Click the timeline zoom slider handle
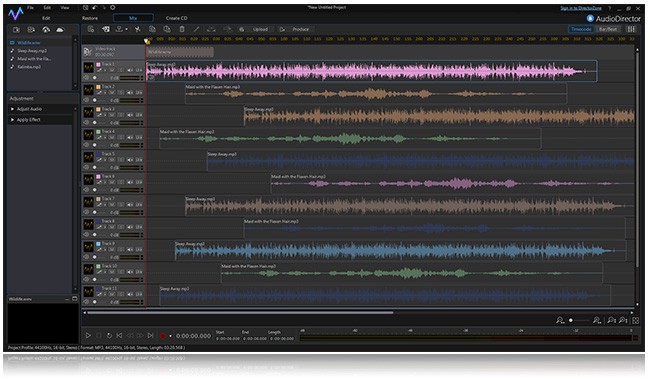650x379 pixels. 571,320
